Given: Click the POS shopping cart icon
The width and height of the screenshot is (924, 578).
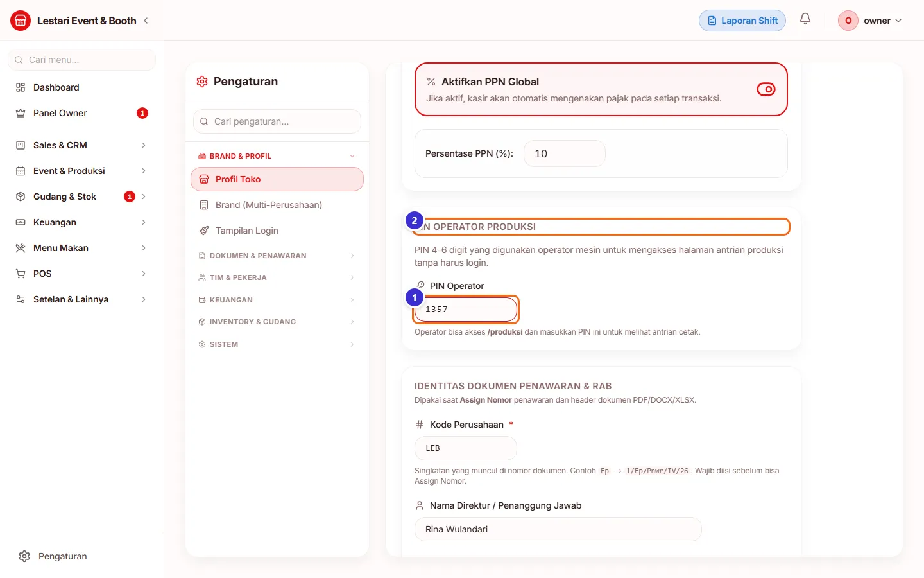Looking at the screenshot, I should pos(21,274).
